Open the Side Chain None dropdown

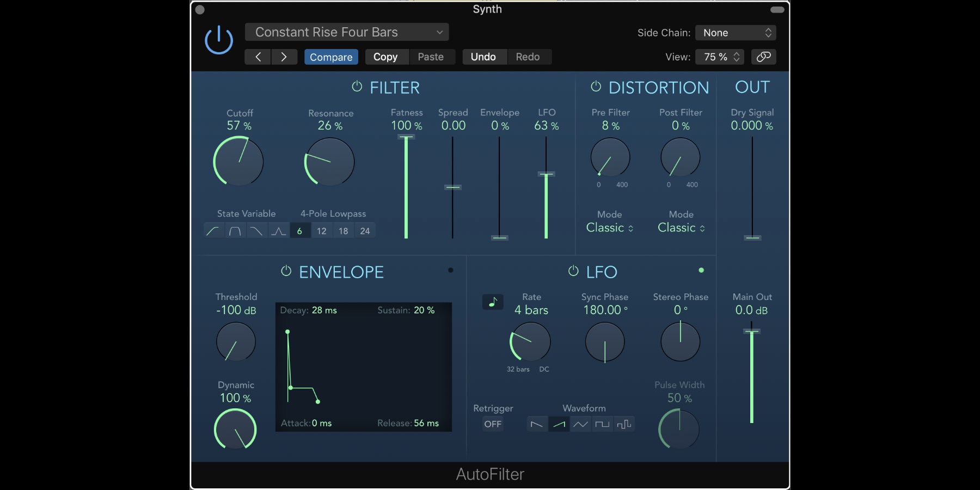(x=736, y=33)
